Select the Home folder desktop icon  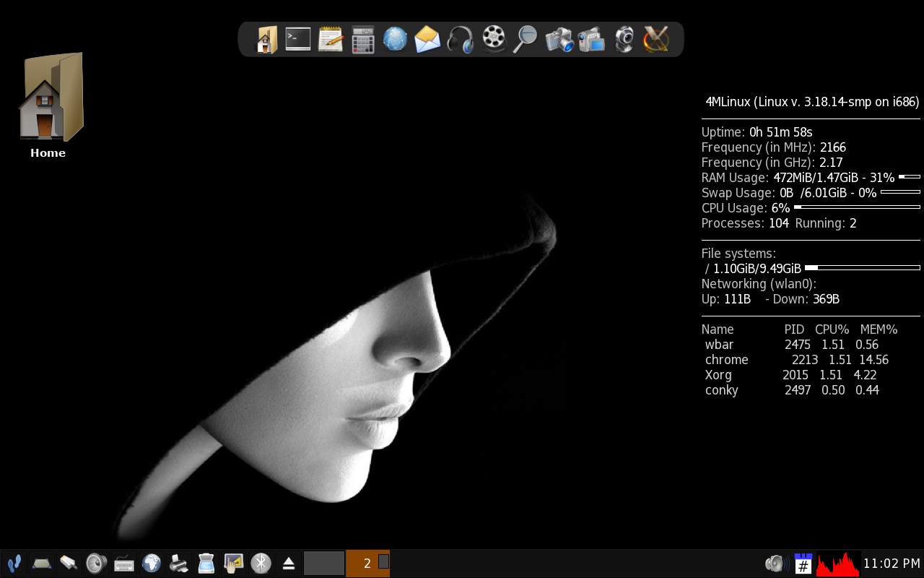pyautogui.click(x=49, y=105)
